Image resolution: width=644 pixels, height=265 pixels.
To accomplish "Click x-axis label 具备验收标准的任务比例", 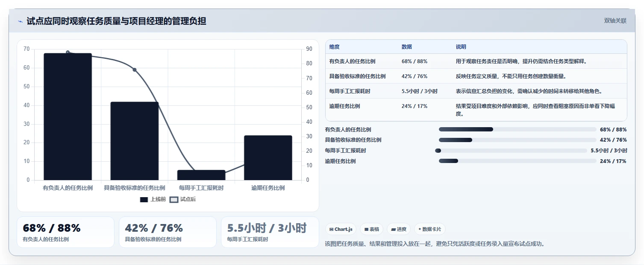I will tap(135, 188).
